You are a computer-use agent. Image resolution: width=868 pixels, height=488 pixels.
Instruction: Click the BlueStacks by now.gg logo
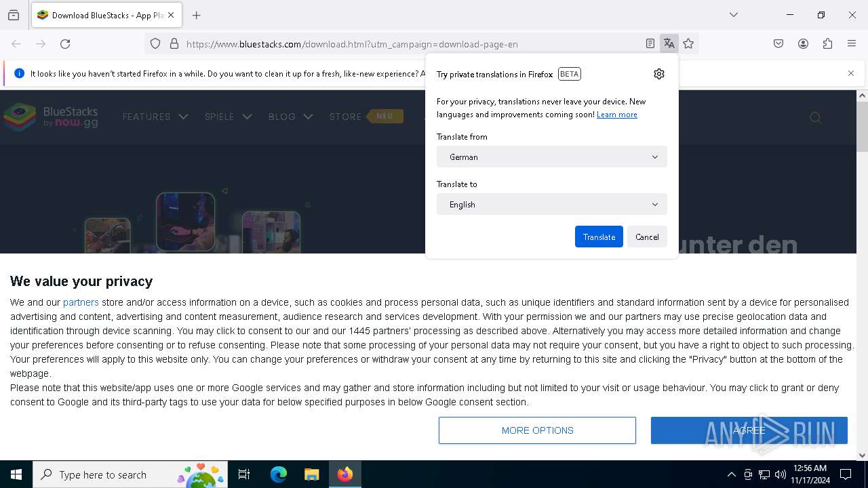(51, 117)
